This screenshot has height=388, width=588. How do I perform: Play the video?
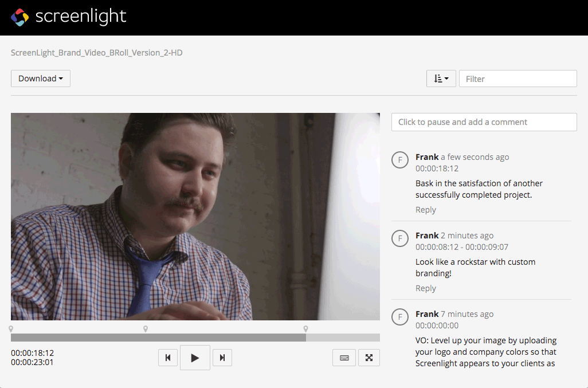(x=195, y=358)
